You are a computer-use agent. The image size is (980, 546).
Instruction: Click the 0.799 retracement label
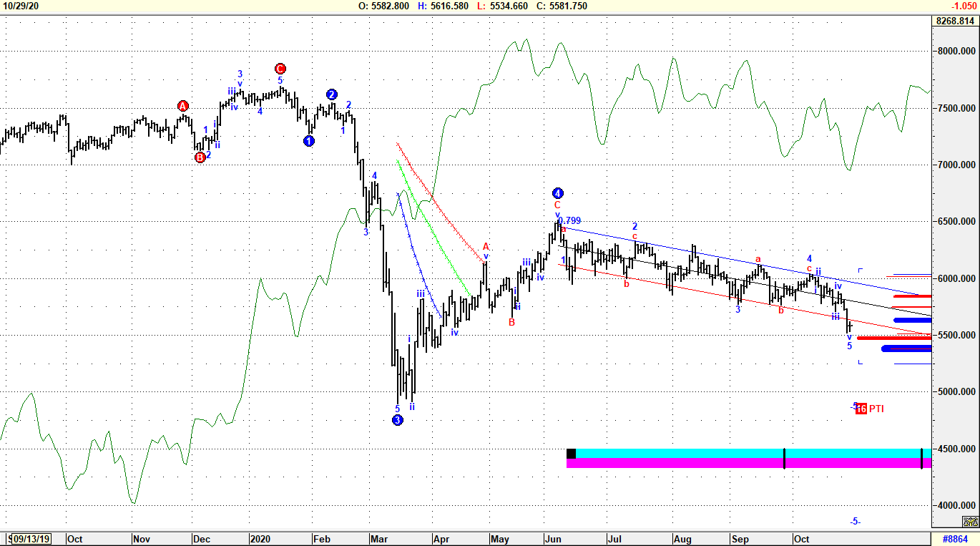click(x=569, y=220)
